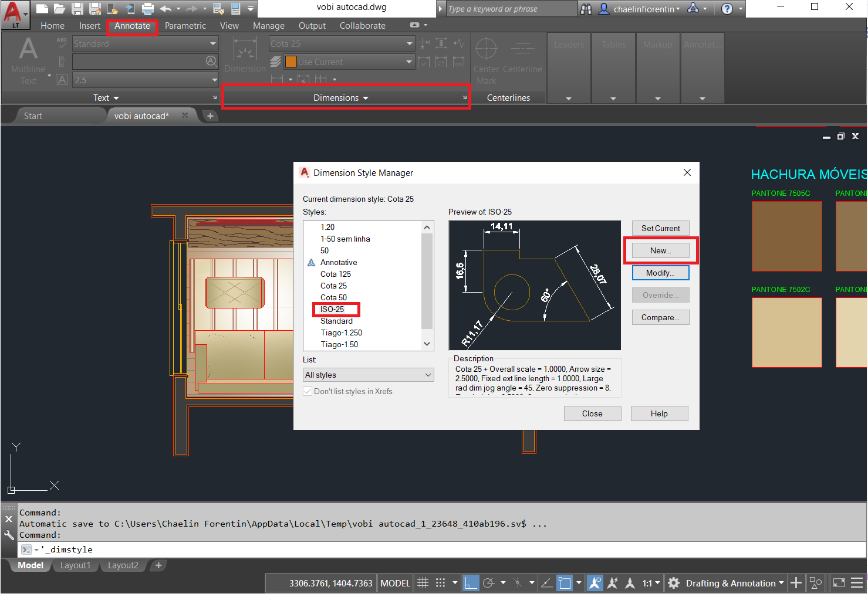The height and width of the screenshot is (597, 868).
Task: Open the Drafting & Annotation workspace dropdown
Action: [x=735, y=583]
